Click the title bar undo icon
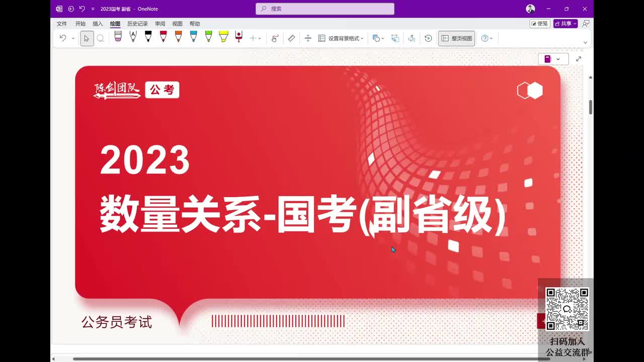The image size is (644, 362). (82, 9)
